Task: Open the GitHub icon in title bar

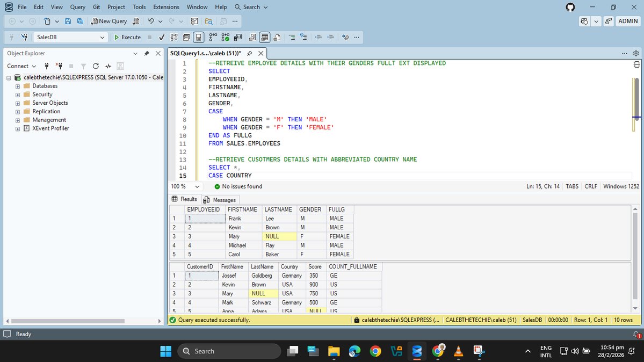Action: [570, 7]
